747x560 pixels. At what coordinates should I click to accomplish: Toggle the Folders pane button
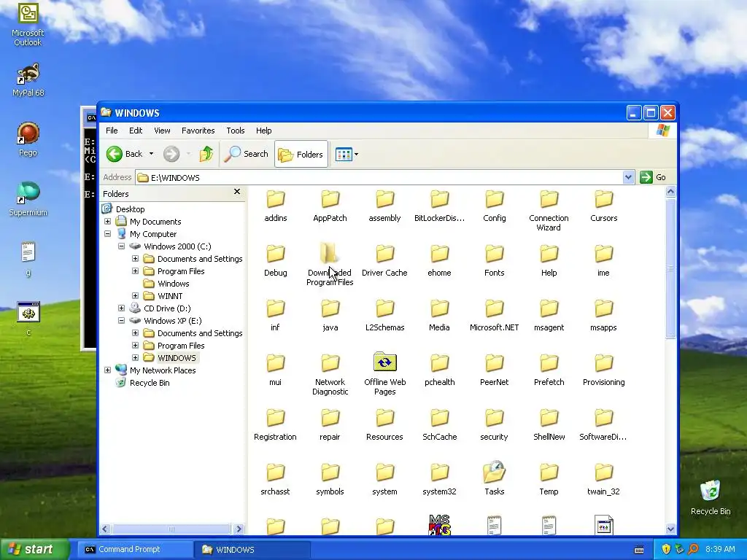click(x=301, y=154)
